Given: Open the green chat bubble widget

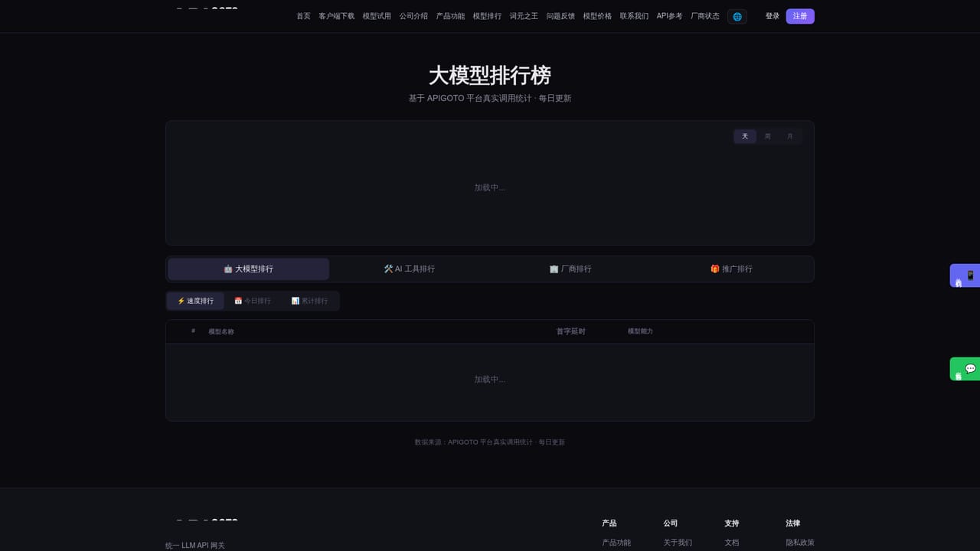Looking at the screenshot, I should point(965,369).
